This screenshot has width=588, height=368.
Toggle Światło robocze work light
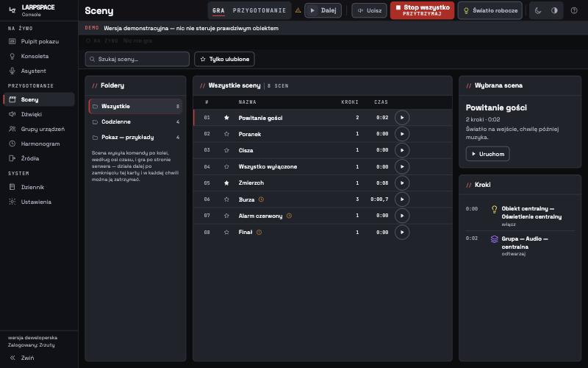pos(490,10)
